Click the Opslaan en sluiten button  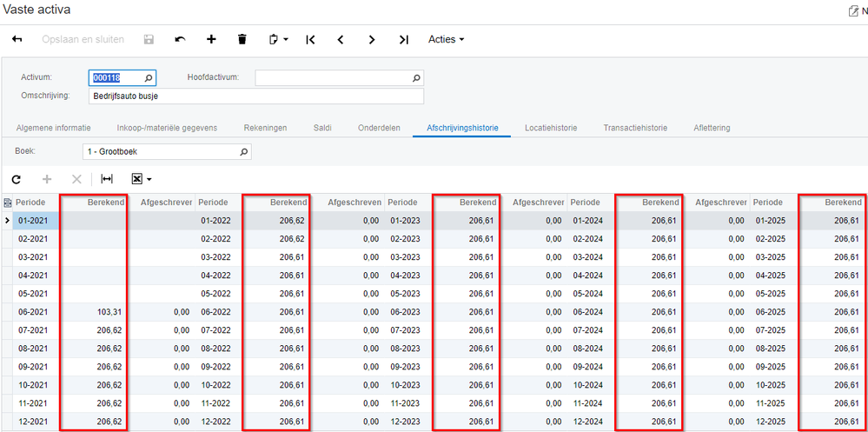83,39
